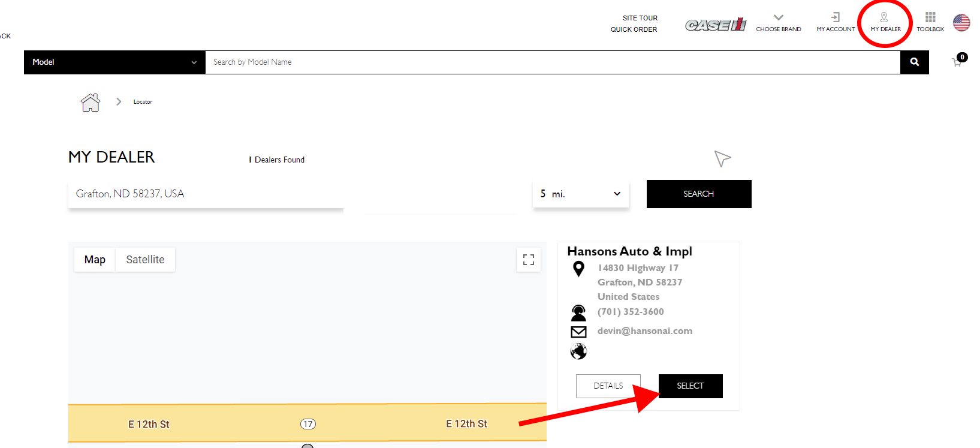Viewport: 980px width, 448px height.
Task: Open the shopping cart icon
Action: (957, 62)
